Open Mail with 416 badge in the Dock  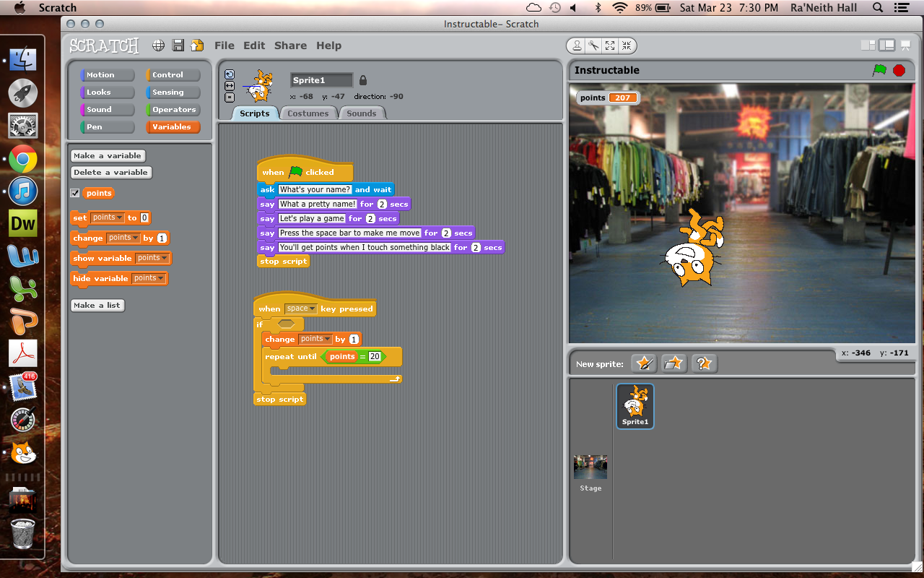23,387
